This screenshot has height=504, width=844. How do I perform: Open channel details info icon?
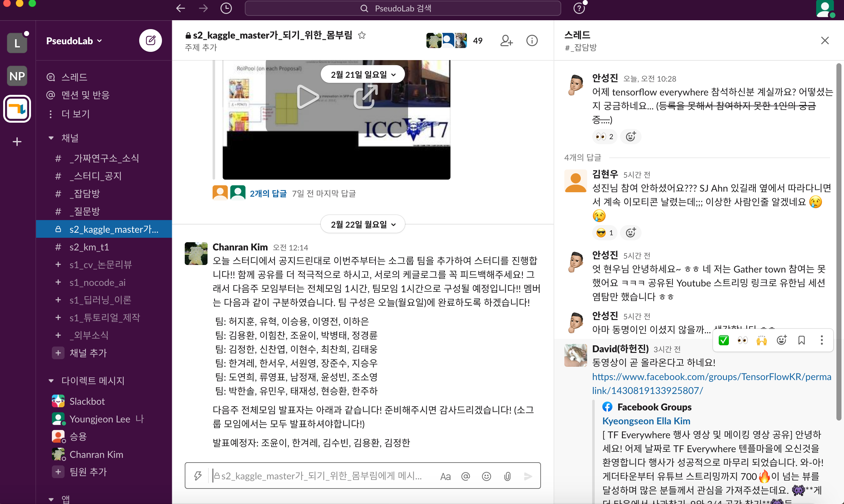pos(532,40)
